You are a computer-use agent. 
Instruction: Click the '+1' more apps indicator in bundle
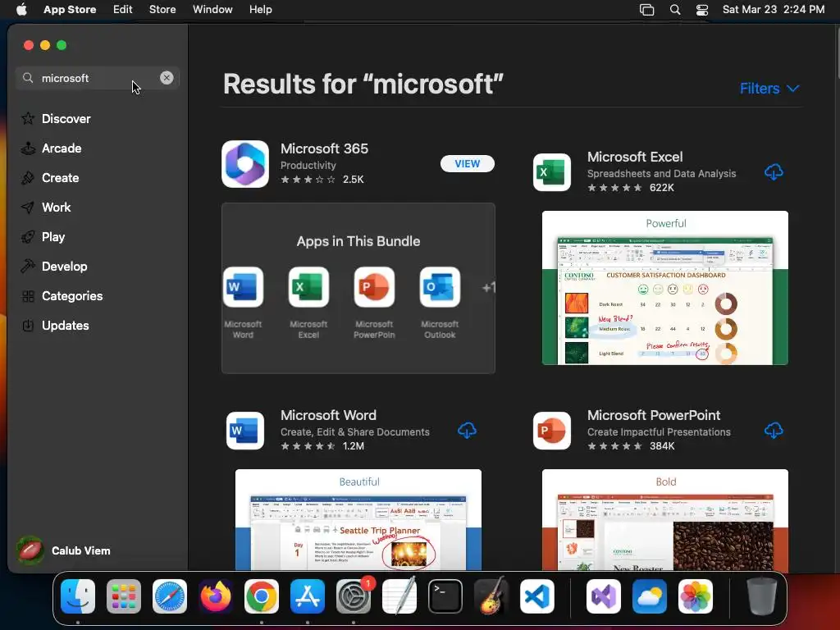tap(489, 288)
